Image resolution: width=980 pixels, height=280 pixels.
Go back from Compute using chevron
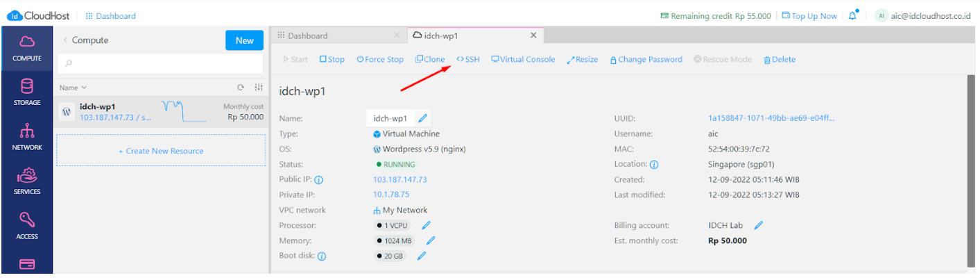65,40
